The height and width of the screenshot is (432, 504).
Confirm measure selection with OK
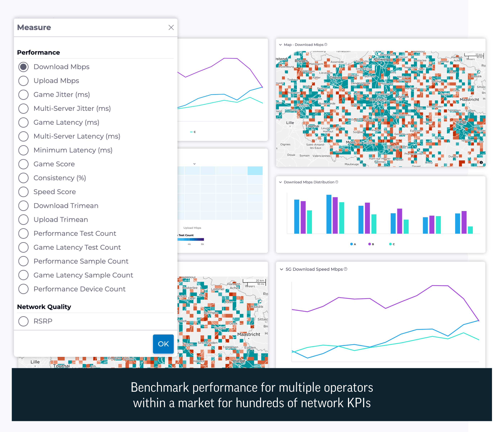point(163,344)
